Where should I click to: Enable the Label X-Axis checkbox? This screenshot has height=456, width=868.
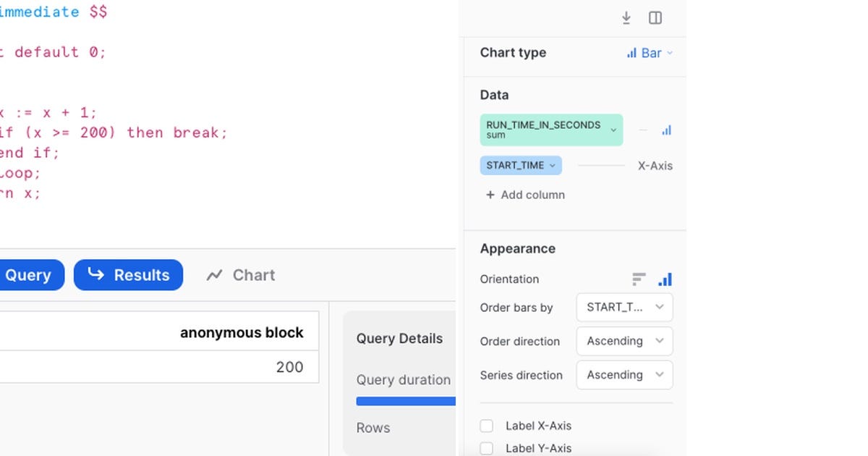click(487, 426)
